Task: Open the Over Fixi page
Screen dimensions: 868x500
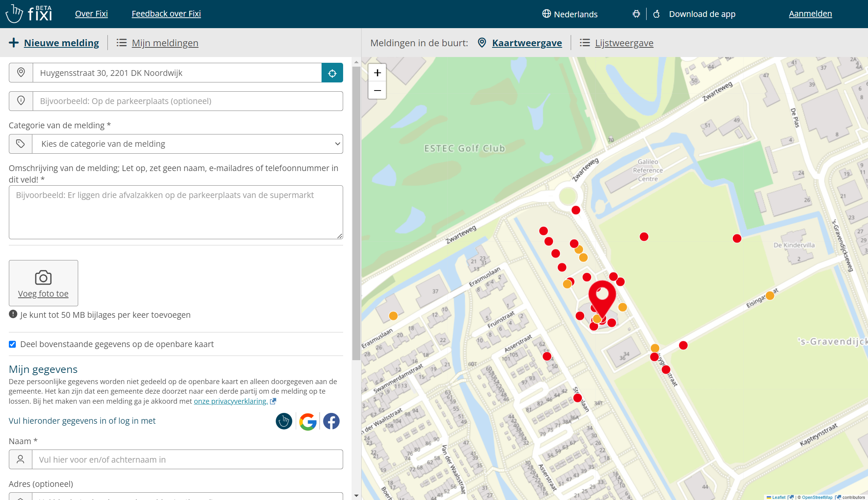Action: coord(91,14)
